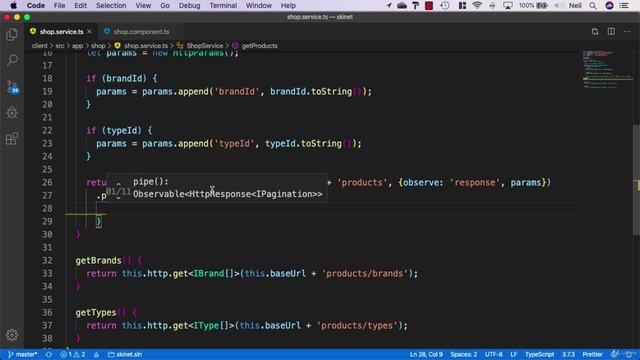This screenshot has height=360, width=640.
Task: Open Problems via errors and warnings count
Action: pyautogui.click(x=73, y=354)
